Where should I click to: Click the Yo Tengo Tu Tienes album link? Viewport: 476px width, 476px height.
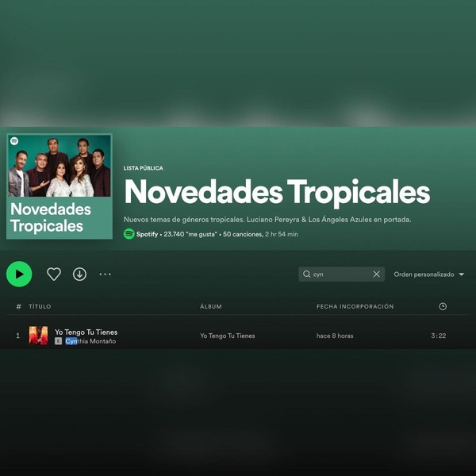pos(228,336)
